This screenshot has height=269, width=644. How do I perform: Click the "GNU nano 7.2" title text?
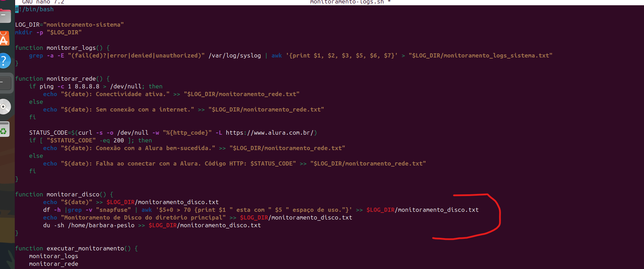pyautogui.click(x=43, y=2)
